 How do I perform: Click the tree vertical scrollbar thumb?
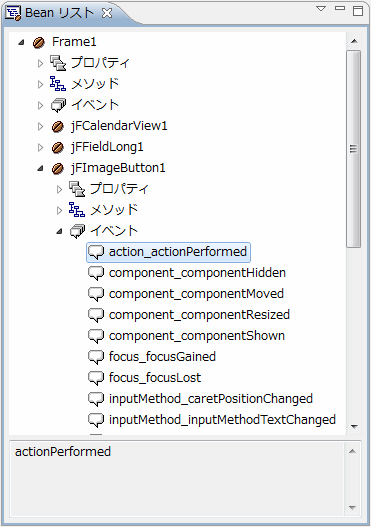353,149
